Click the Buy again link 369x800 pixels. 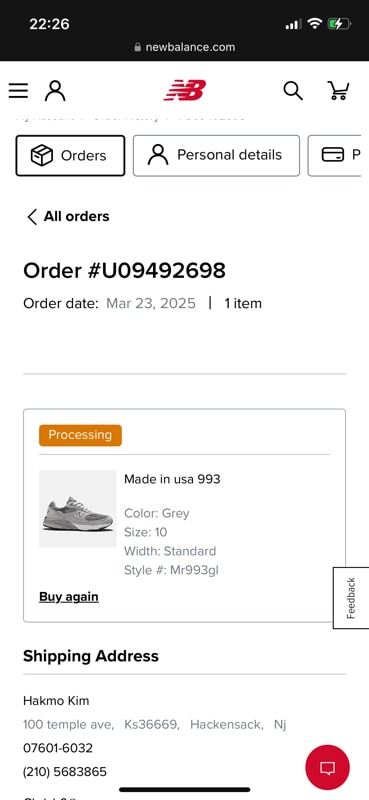pyautogui.click(x=69, y=596)
